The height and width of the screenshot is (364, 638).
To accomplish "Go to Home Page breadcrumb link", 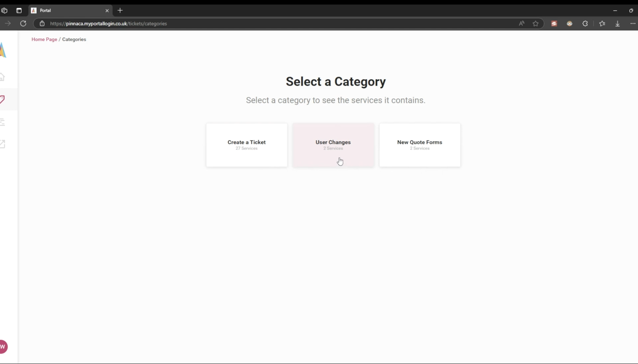I will (44, 39).
